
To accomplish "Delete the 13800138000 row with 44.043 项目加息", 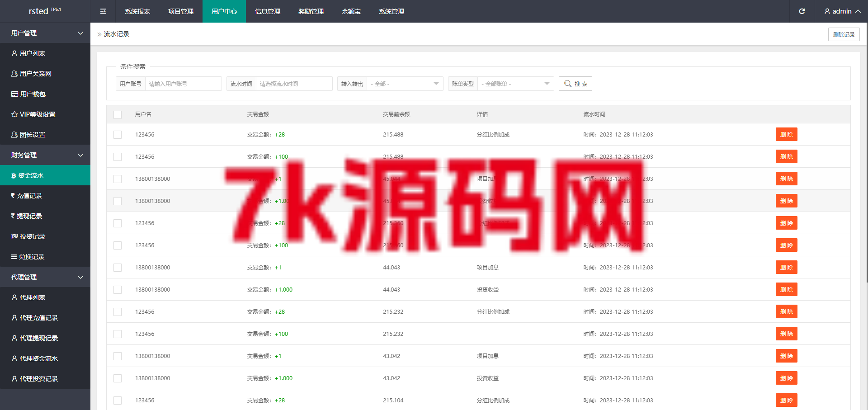I will pyautogui.click(x=787, y=268).
